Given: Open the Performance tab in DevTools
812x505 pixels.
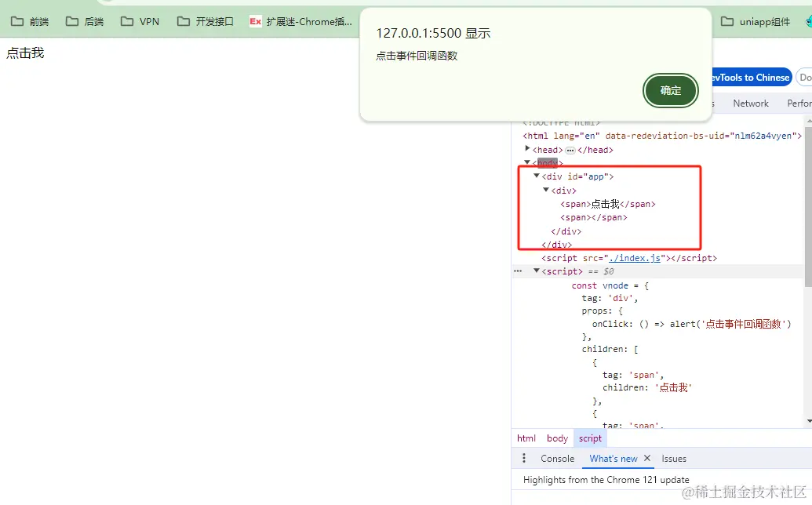Looking at the screenshot, I should coord(799,104).
